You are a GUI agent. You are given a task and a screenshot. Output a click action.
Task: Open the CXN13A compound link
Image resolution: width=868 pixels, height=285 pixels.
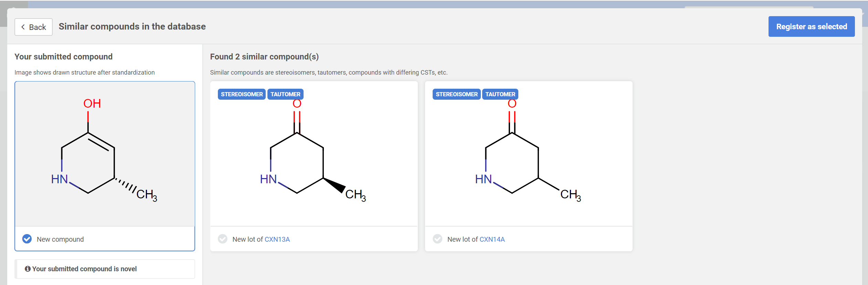tap(277, 239)
